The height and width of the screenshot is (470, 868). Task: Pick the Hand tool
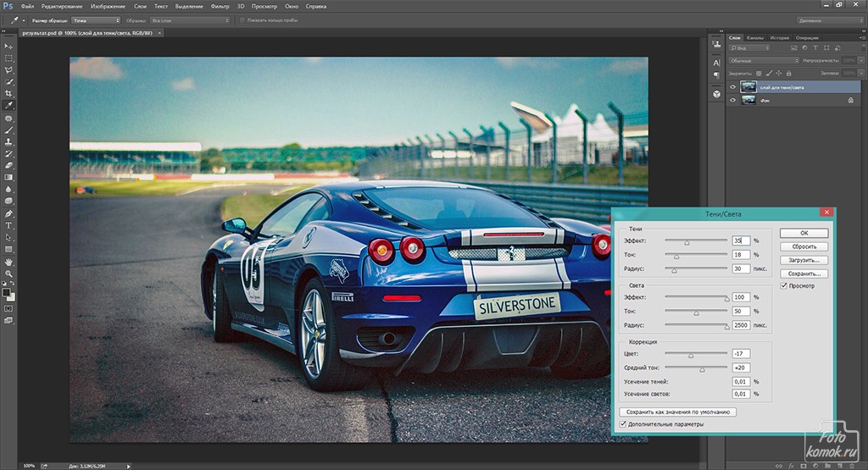point(8,262)
